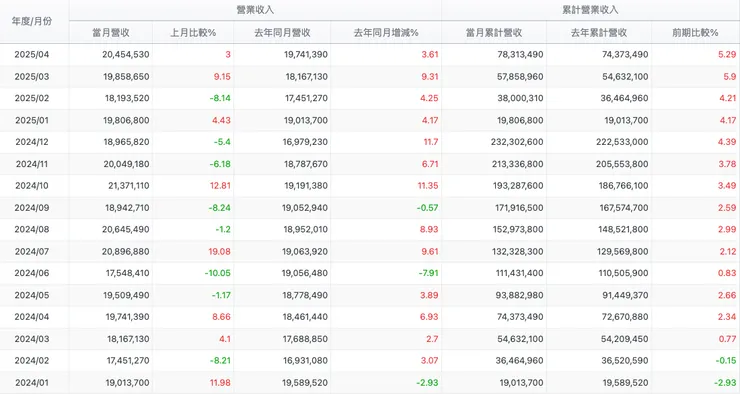
Task: Click year-over-year value 3.61
Action: pyautogui.click(x=430, y=54)
